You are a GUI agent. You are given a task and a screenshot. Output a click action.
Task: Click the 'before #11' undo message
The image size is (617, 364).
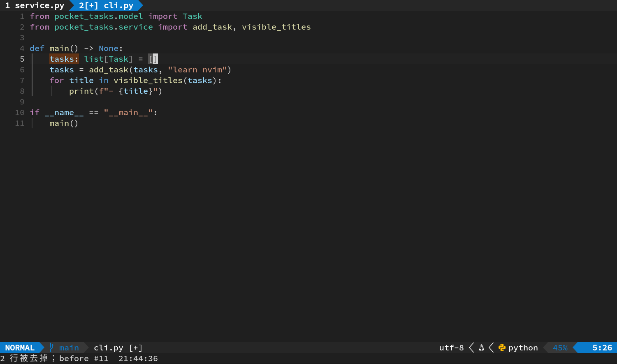(x=84, y=358)
